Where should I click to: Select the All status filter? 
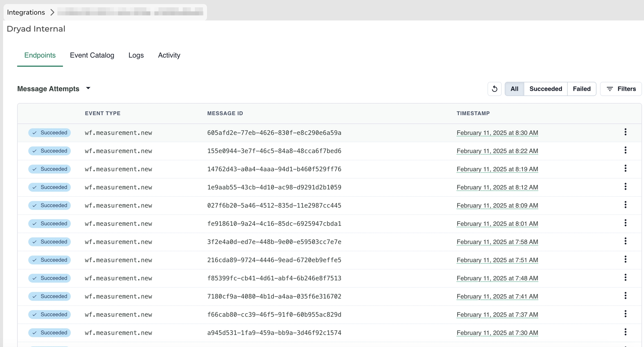[514, 89]
